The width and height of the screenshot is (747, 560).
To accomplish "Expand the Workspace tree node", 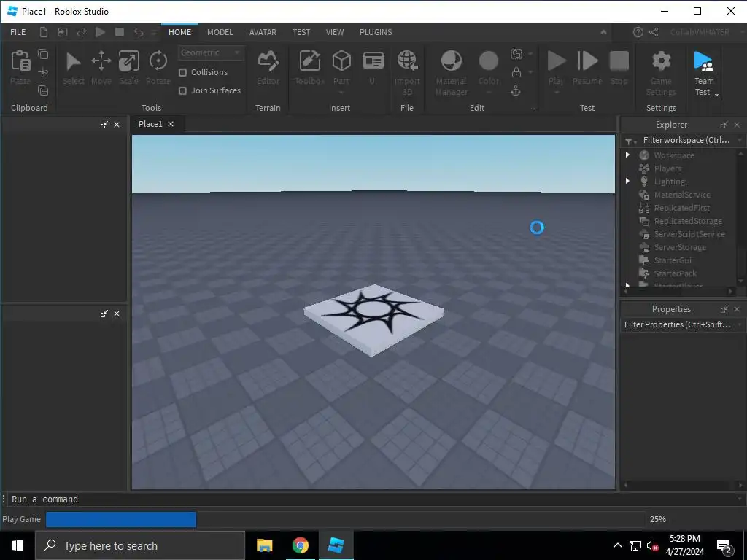I will [x=627, y=155].
